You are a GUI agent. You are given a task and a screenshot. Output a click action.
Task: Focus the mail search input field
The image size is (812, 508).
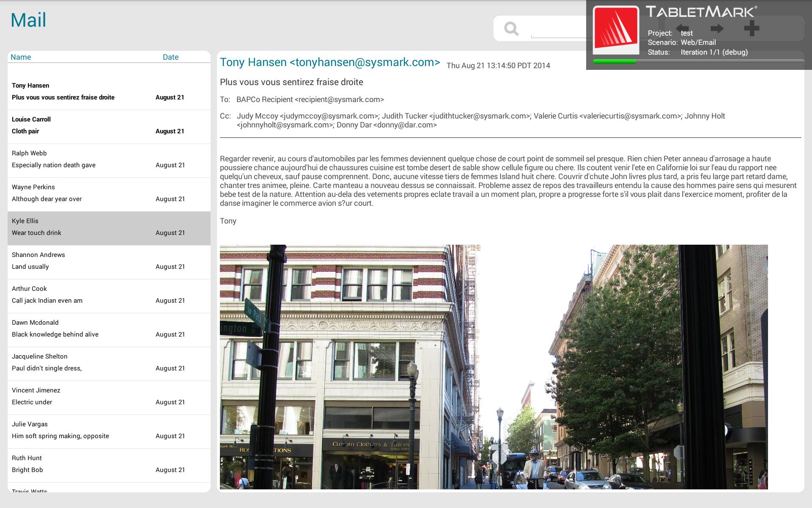(x=558, y=29)
